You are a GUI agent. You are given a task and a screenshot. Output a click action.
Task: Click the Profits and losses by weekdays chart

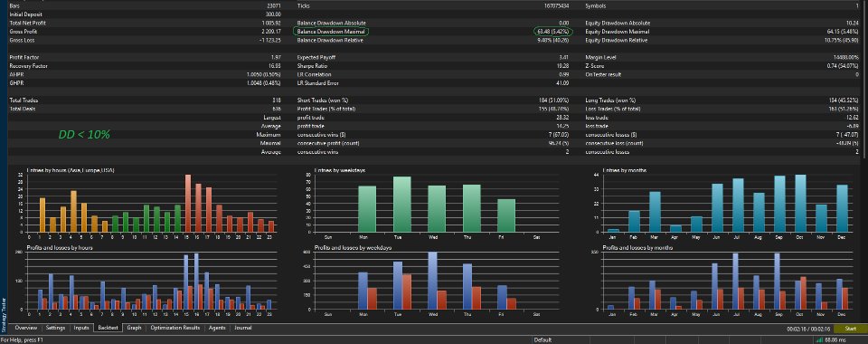433,281
